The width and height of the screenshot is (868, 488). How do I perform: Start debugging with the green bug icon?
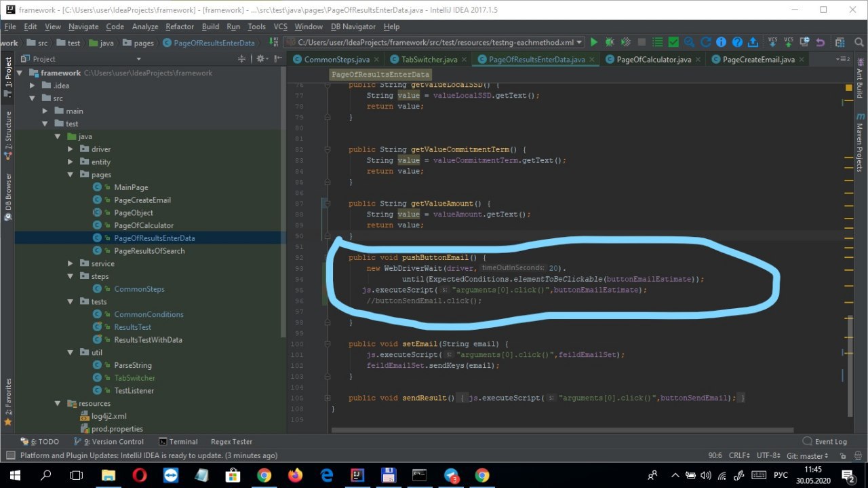tap(610, 42)
